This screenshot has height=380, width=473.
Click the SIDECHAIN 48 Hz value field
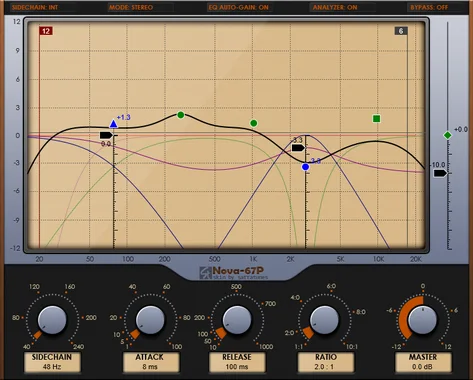pos(52,362)
